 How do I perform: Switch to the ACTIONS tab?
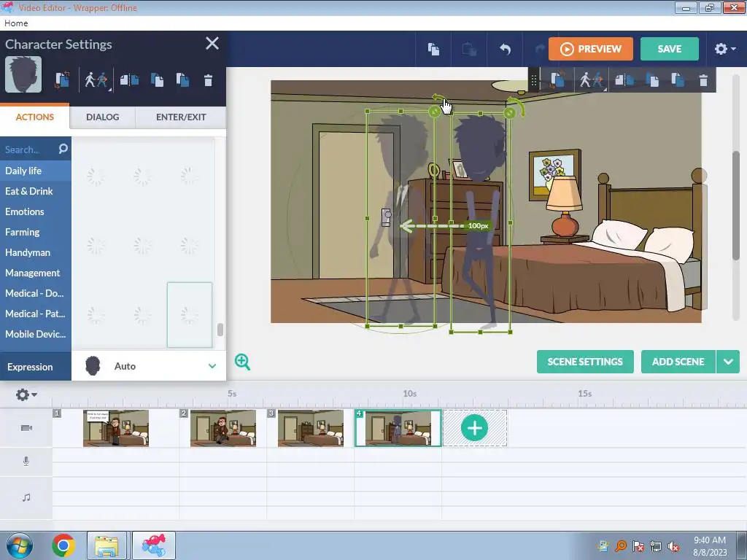pos(35,117)
